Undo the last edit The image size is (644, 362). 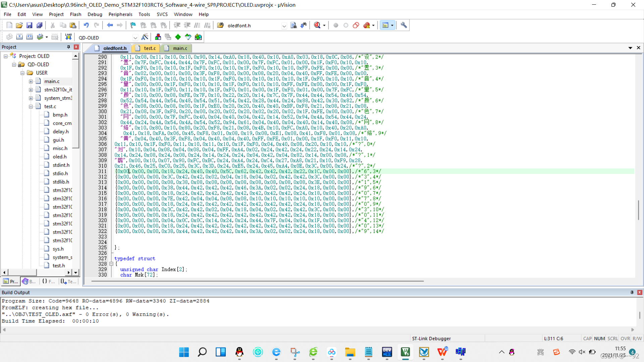point(86,25)
